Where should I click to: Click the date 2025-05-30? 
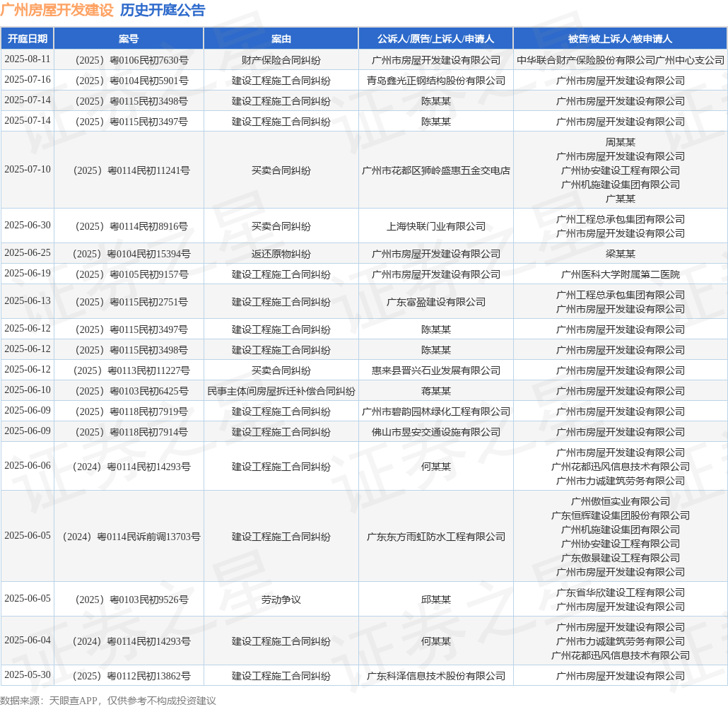click(x=28, y=674)
